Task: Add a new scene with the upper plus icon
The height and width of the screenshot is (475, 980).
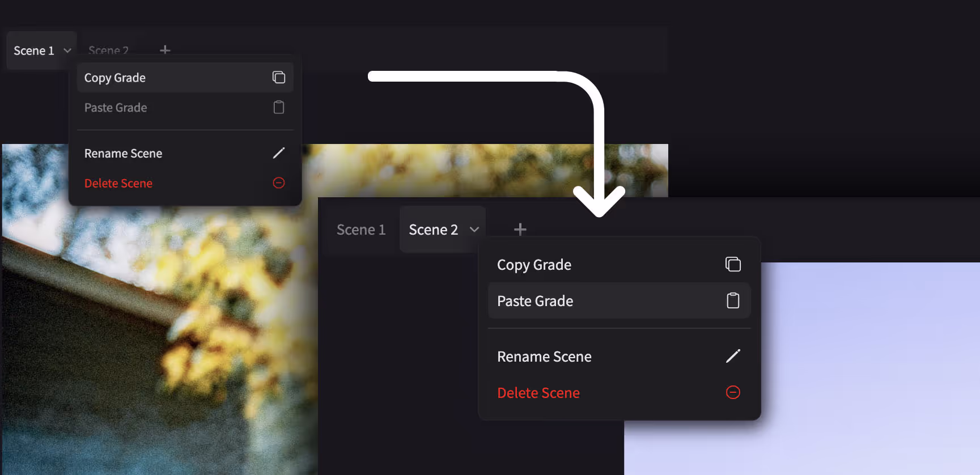Action: point(165,50)
